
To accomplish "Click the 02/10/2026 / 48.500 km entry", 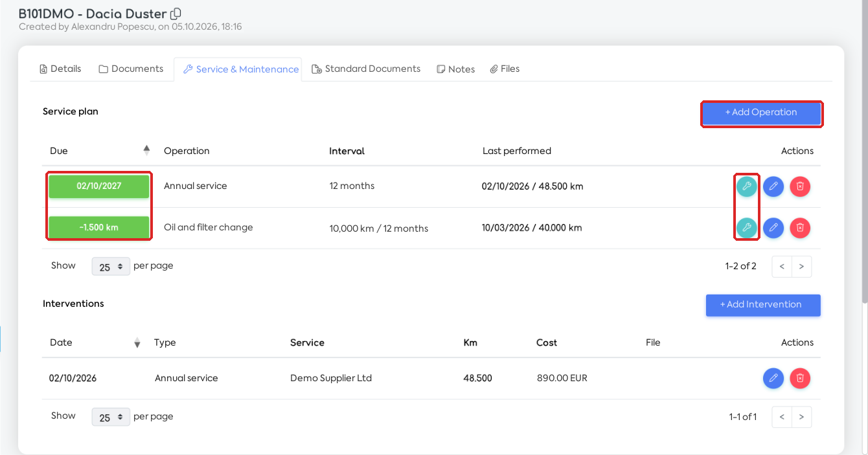I will [x=532, y=186].
